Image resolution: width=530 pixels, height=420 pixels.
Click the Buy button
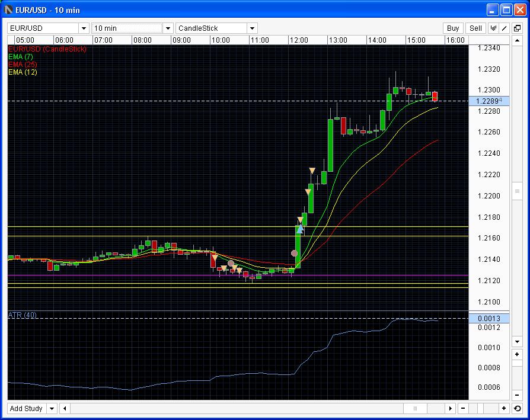(453, 28)
